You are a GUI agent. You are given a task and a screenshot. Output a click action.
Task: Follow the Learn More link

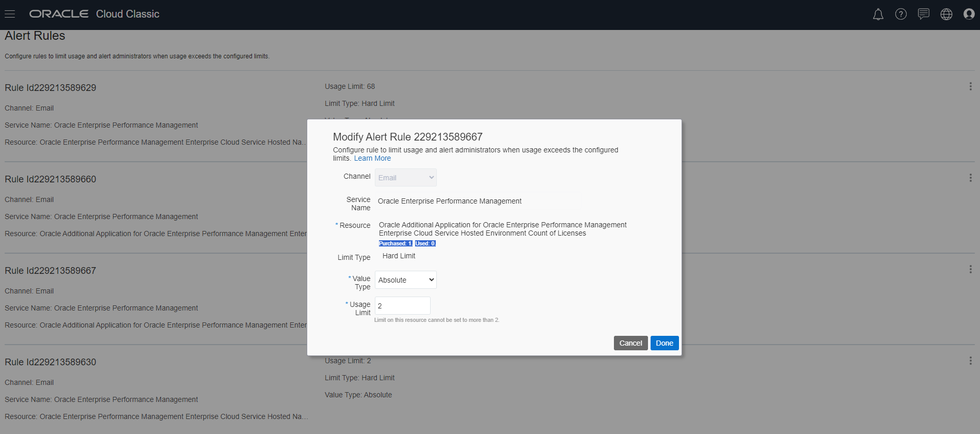point(372,159)
